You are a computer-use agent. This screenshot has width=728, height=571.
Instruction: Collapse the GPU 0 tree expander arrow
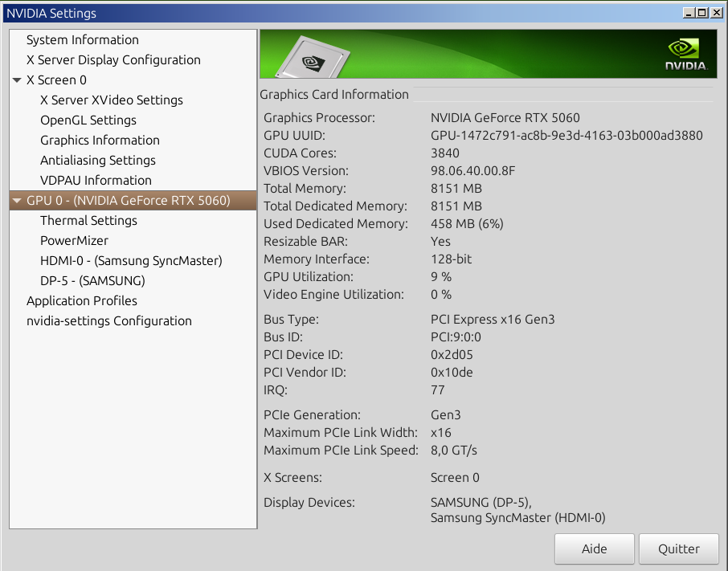click(18, 201)
